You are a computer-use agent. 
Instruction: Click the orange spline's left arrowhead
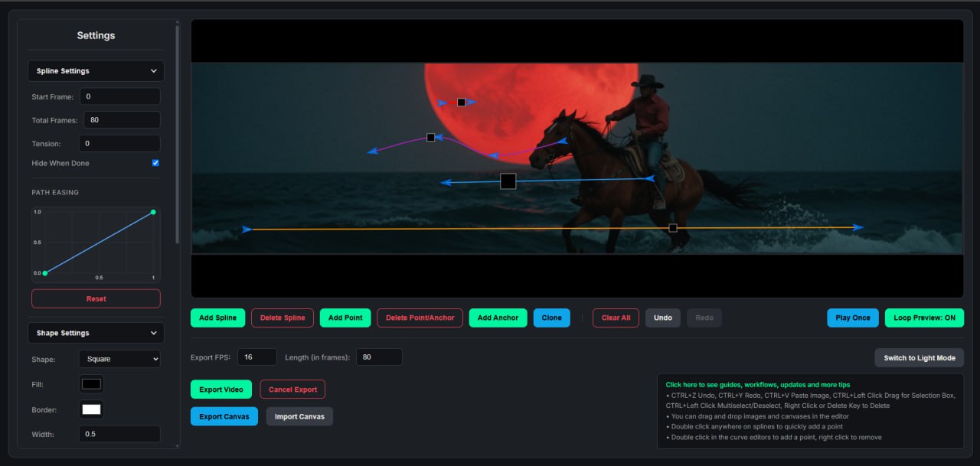tap(247, 229)
